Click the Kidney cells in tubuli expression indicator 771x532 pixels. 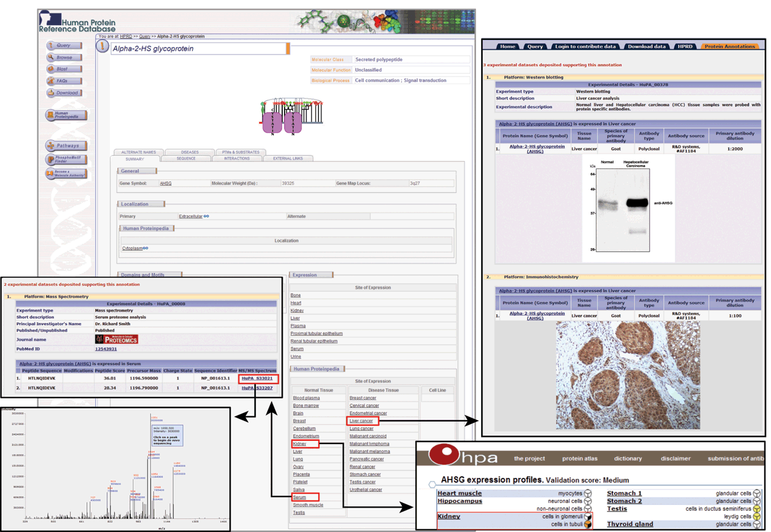587,524
